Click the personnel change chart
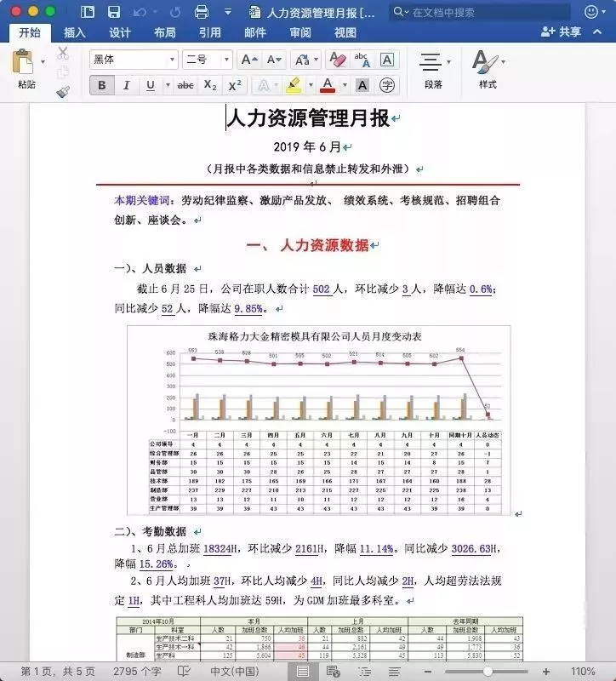 coord(319,420)
